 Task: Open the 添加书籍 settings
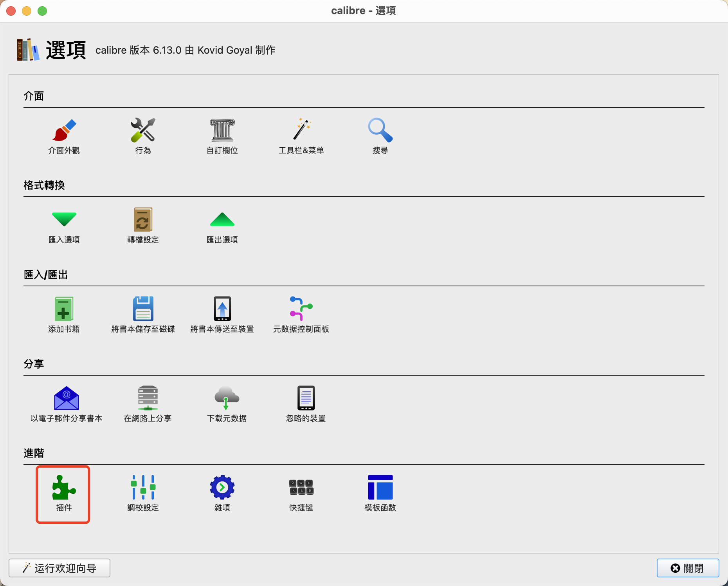[64, 309]
